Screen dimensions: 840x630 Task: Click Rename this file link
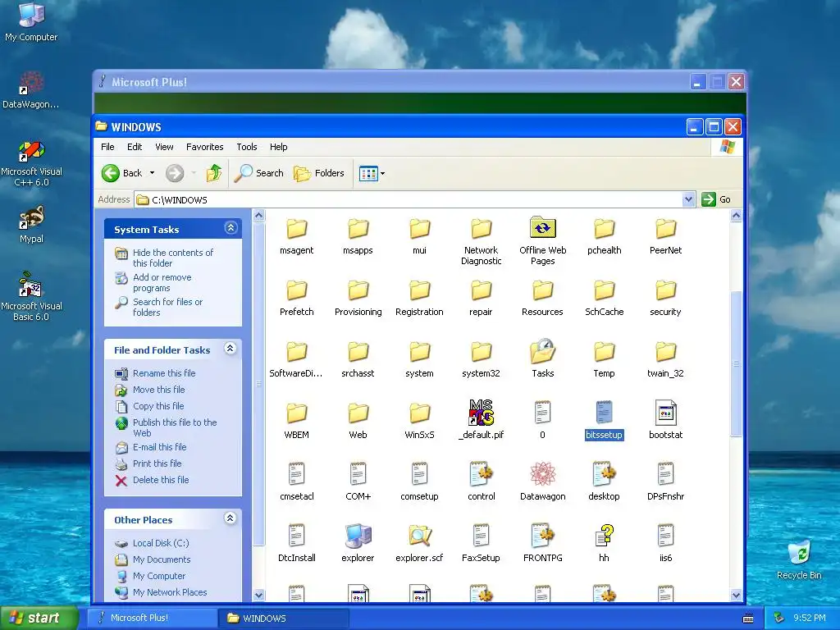click(164, 373)
